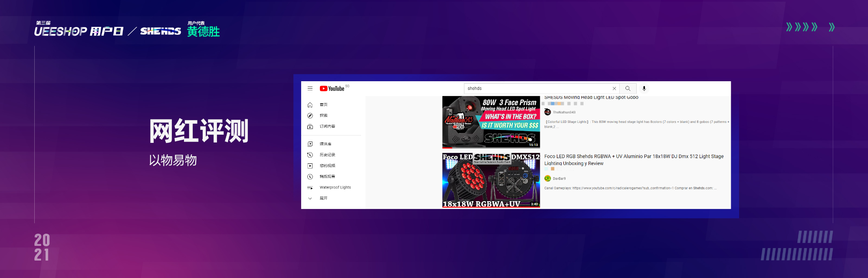Open Subscriptions (订阅内容) in sidebar
This screenshot has height=278, width=868.
pos(327,126)
